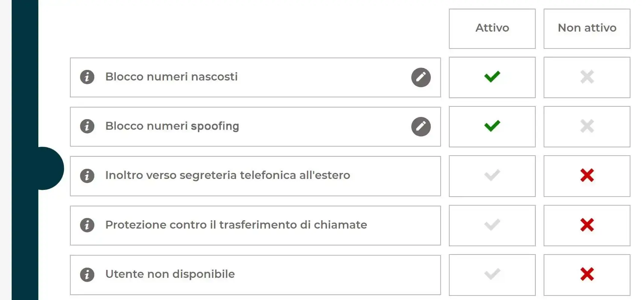View info for Utente non disponibile
This screenshot has width=644, height=300.
click(x=87, y=274)
